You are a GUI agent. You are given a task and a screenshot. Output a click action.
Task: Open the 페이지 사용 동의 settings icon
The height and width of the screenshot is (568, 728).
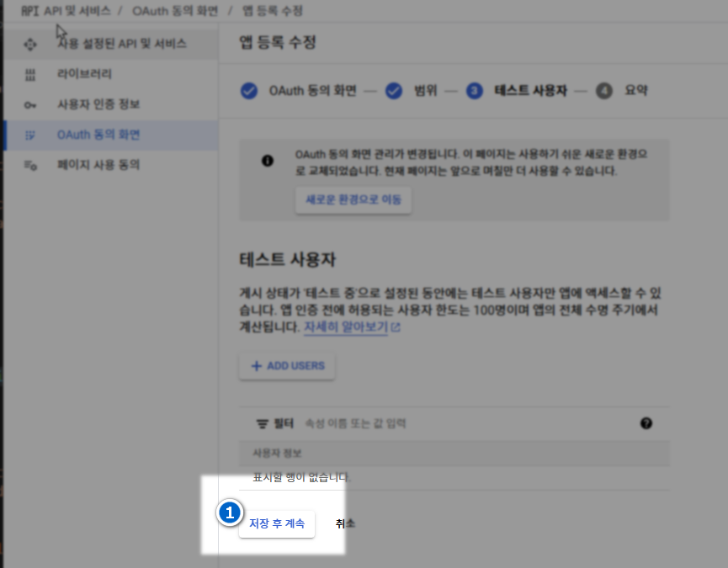[x=31, y=166]
